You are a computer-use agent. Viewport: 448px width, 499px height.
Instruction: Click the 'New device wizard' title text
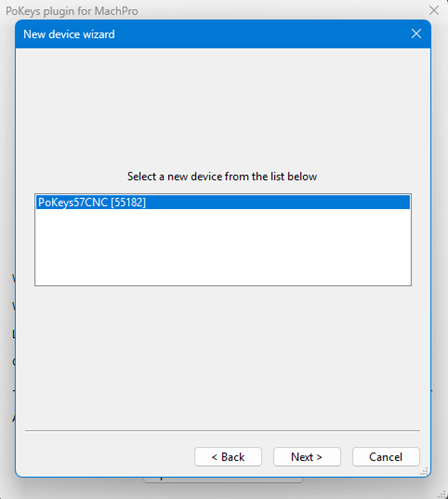[69, 34]
